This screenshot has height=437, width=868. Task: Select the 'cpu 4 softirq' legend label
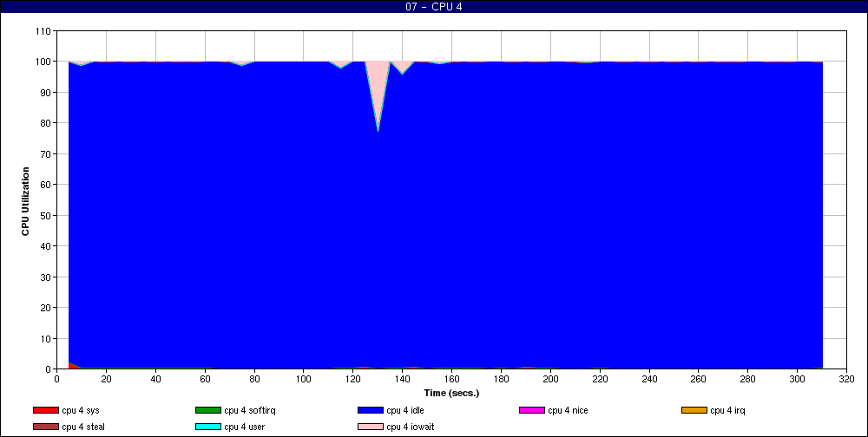[x=250, y=410]
